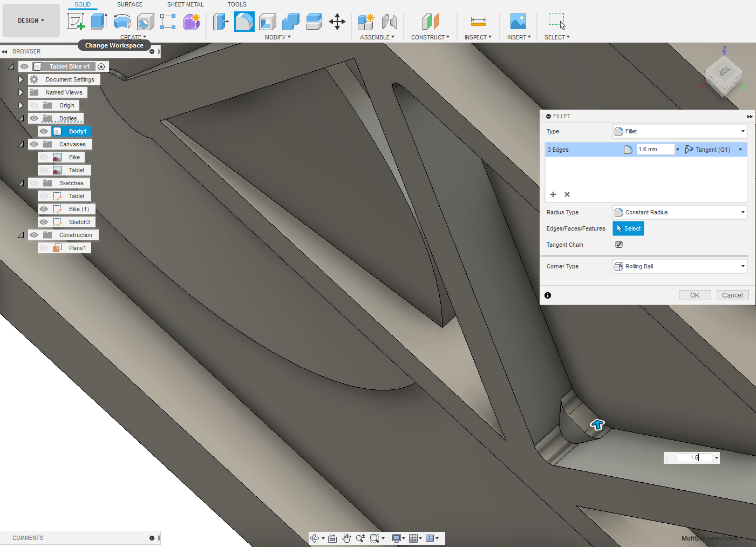756x547 pixels.
Task: Collapse the Sketches folder
Action: [x=21, y=183]
